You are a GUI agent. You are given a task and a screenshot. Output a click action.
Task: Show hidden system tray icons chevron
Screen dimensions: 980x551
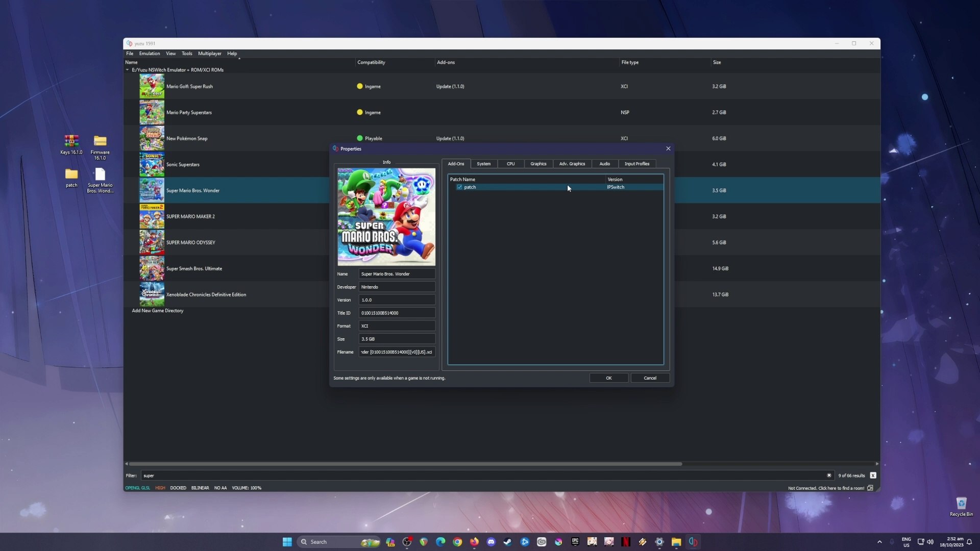tap(879, 542)
